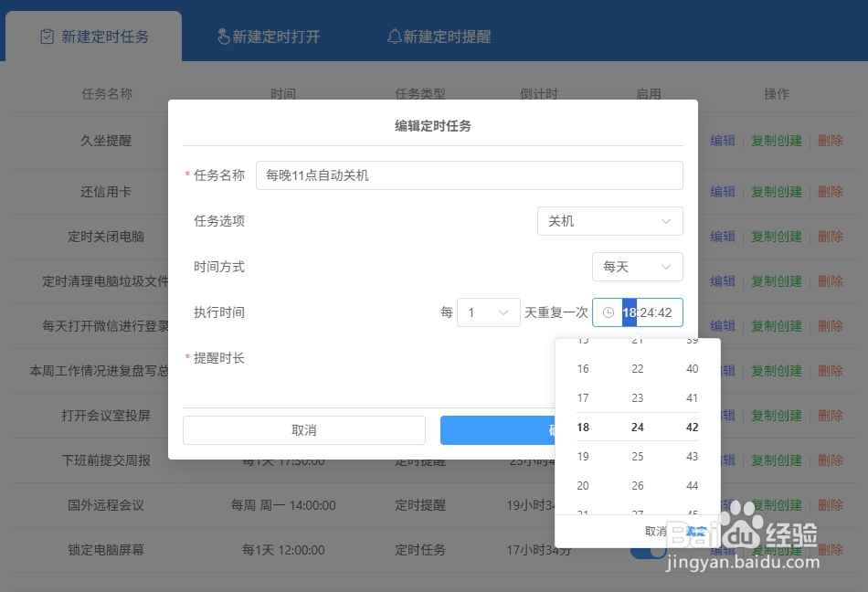868x592 pixels.
Task: Click the task name 打开会议室投屏
Action: coord(106,416)
